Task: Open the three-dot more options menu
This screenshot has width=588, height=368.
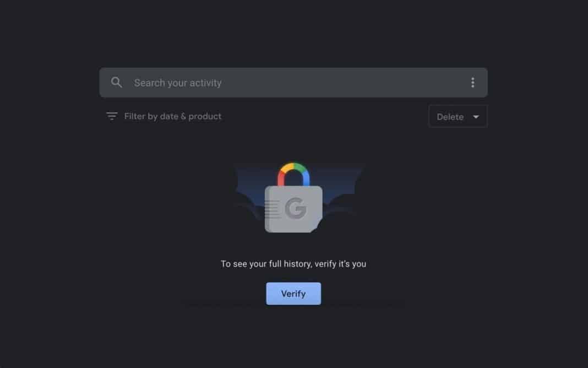Action: coord(472,83)
